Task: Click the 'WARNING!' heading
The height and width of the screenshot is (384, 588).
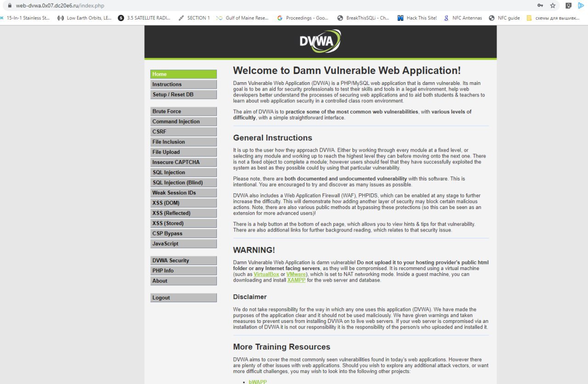Action: [x=254, y=250]
